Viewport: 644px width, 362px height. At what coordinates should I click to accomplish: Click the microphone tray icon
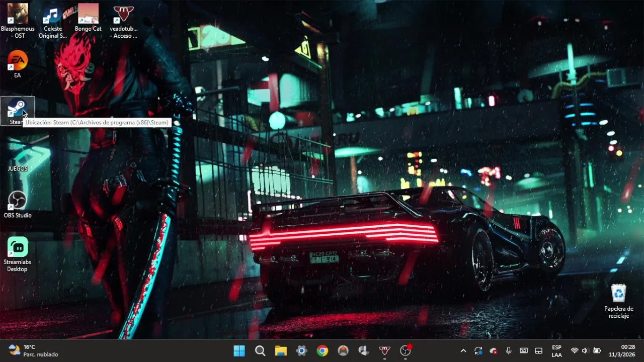pos(509,351)
